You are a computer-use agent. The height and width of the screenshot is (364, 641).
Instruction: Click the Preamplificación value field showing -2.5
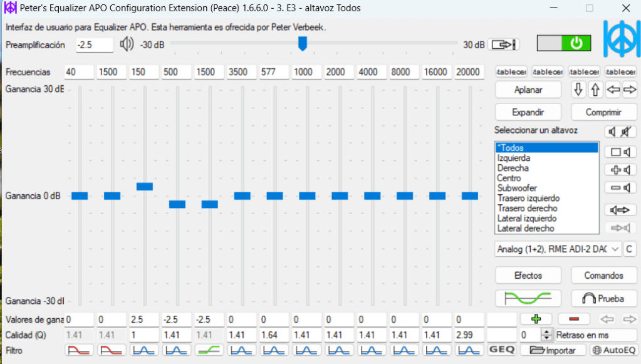click(94, 45)
